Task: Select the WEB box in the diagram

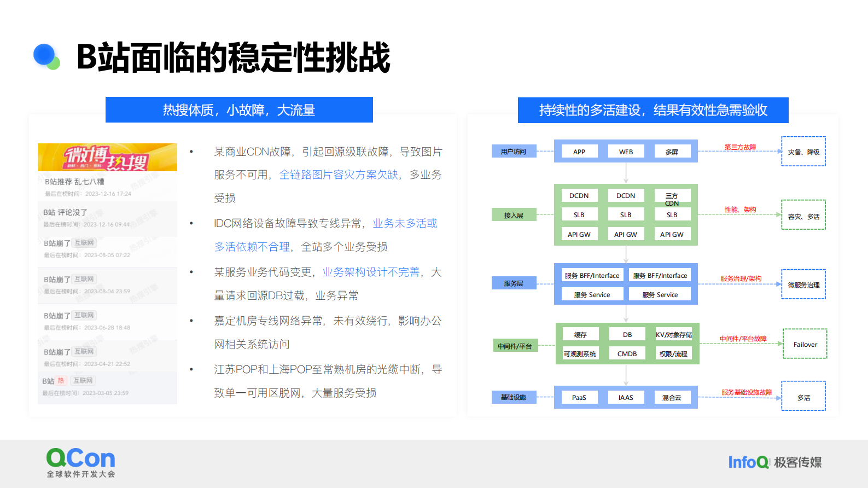Action: [x=626, y=152]
